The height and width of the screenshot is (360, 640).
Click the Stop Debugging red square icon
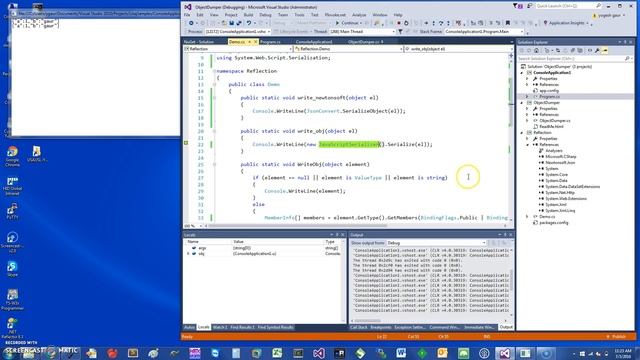pyautogui.click(x=399, y=23)
